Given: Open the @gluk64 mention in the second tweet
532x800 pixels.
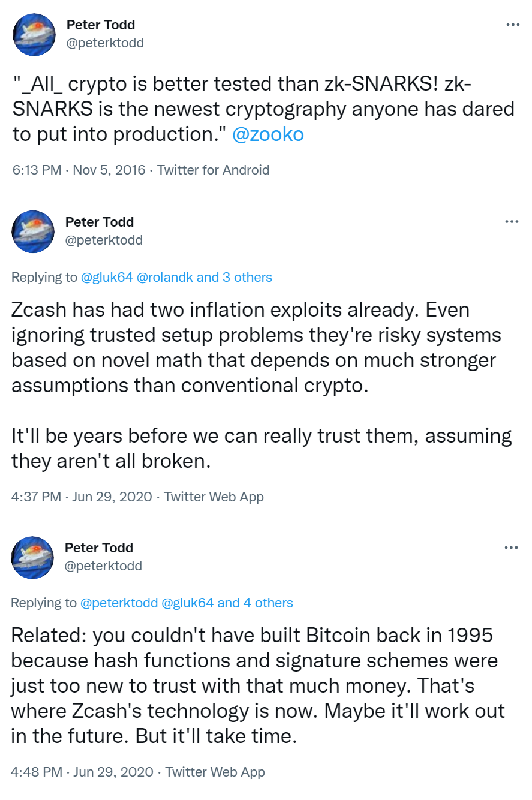Looking at the screenshot, I should [106, 277].
